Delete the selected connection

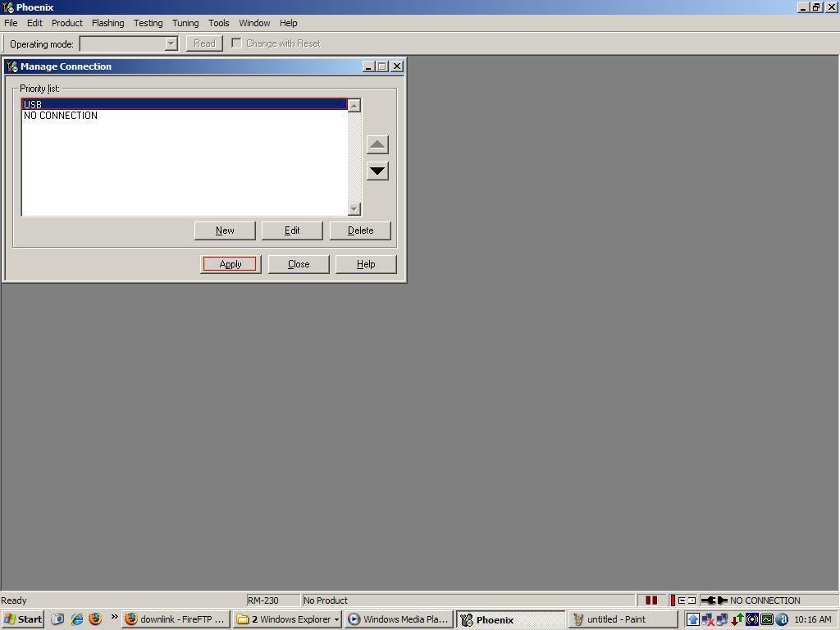coord(360,231)
